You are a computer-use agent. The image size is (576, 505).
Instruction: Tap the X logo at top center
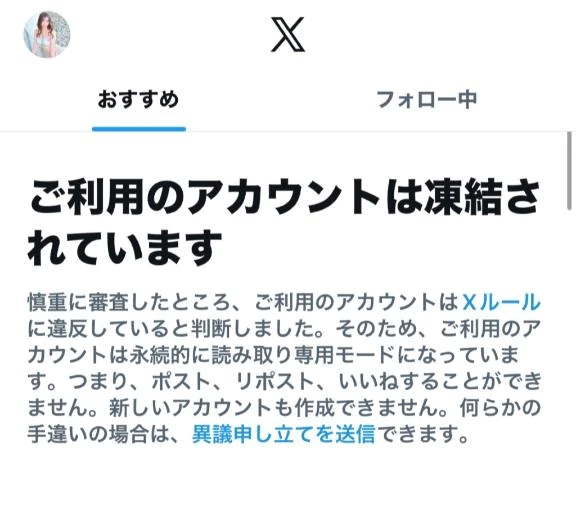tap(288, 34)
